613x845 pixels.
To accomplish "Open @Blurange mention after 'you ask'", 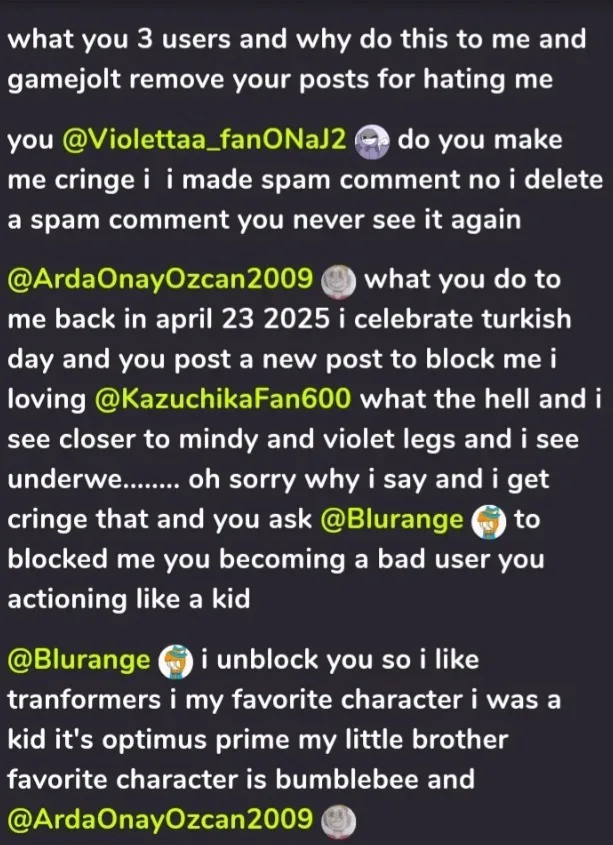I will [x=391, y=520].
